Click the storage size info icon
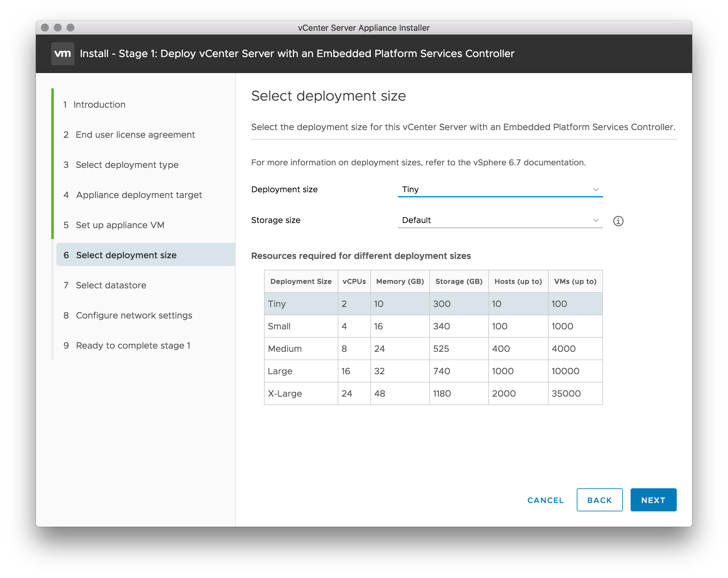The image size is (728, 578). [x=618, y=221]
